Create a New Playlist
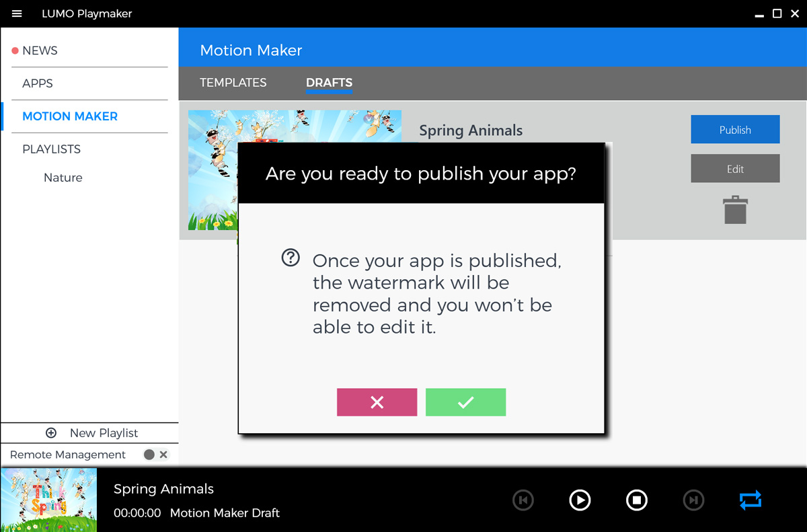The height and width of the screenshot is (532, 807). [x=90, y=433]
